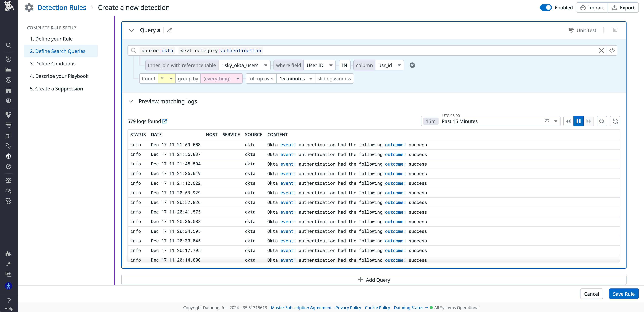Image resolution: width=644 pixels, height=312 pixels.
Task: Click the Detection Rules breadcrumb
Action: tap(61, 7)
